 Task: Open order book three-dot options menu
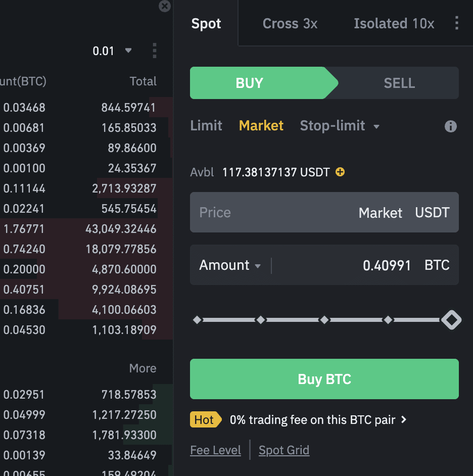point(155,51)
